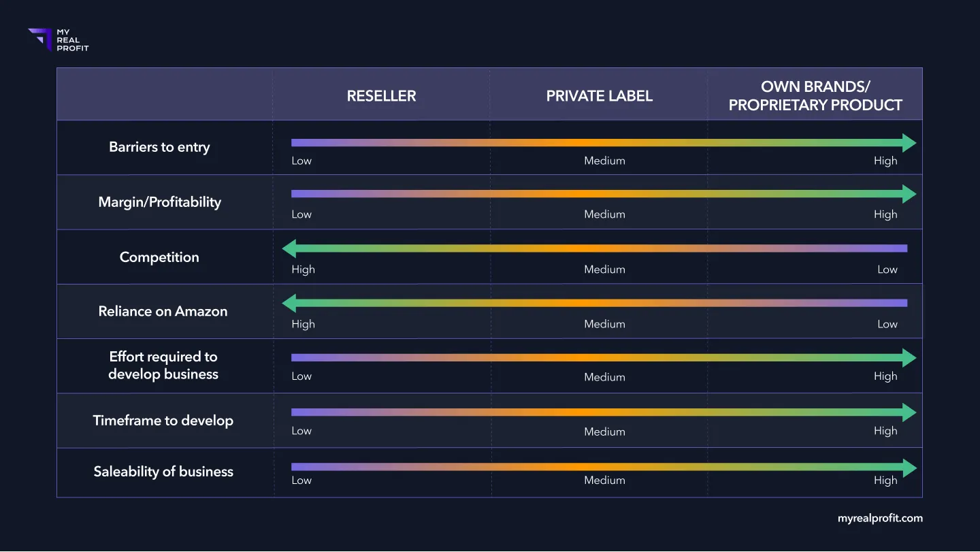Screen dimensions: 980x552
Task: Select the OWN BRANDS/PROPRIETARY PRODUCT header
Action: pyautogui.click(x=815, y=96)
